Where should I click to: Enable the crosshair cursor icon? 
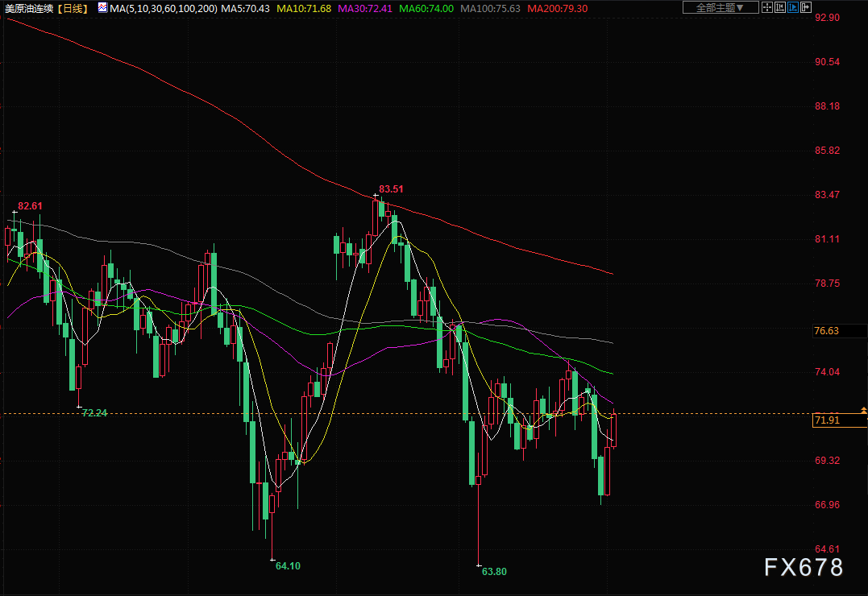point(766,7)
